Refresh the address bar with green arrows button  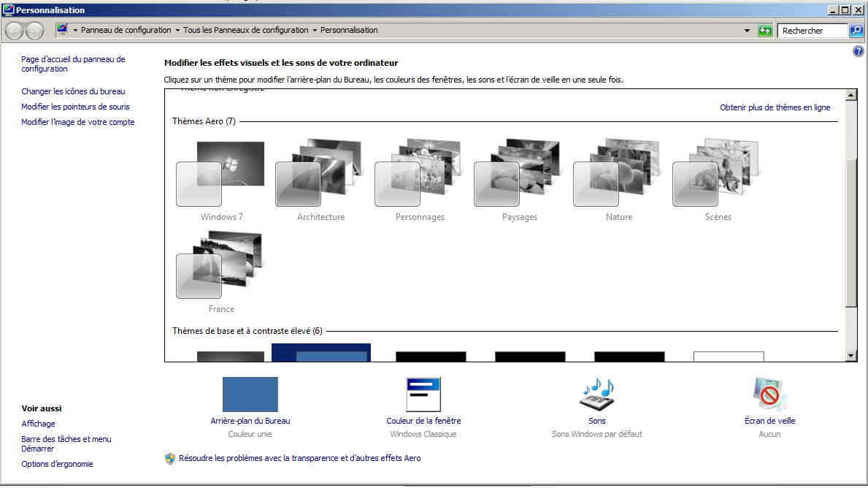(765, 31)
